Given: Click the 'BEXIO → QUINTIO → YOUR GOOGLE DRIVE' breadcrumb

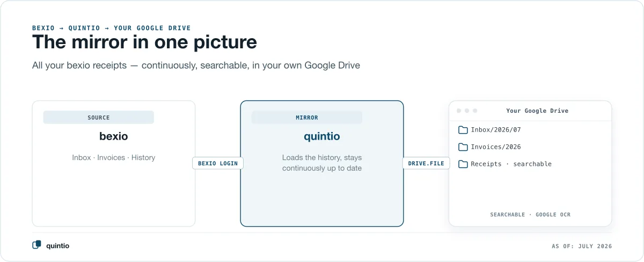Looking at the screenshot, I should [x=112, y=28].
